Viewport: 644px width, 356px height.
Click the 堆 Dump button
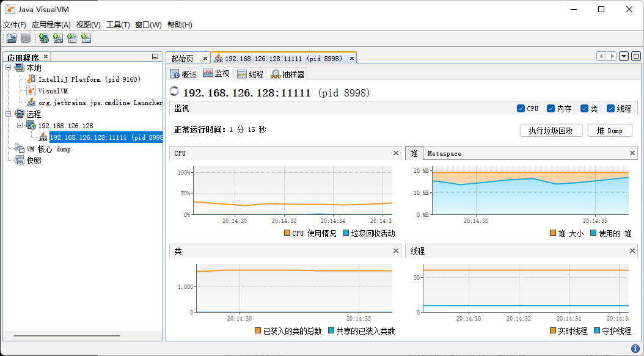(x=610, y=131)
